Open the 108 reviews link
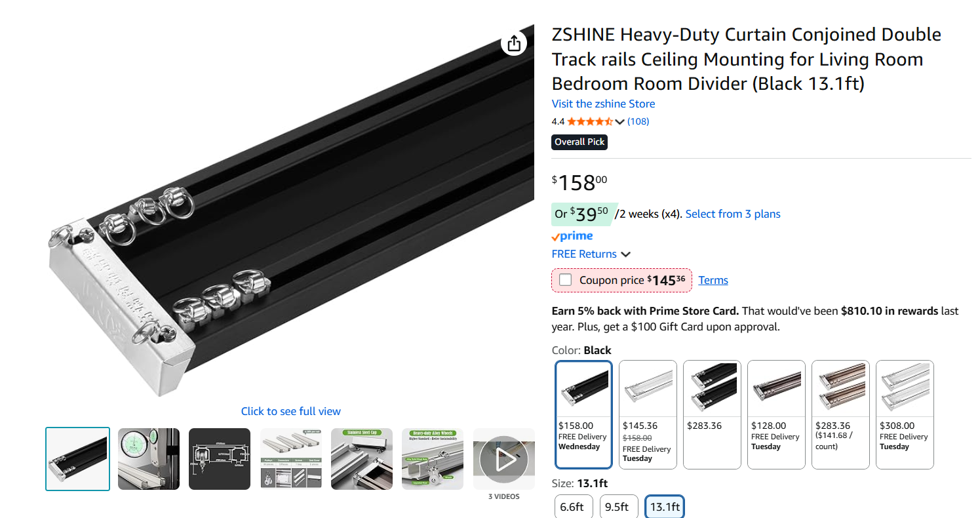980x518 pixels. click(x=638, y=121)
